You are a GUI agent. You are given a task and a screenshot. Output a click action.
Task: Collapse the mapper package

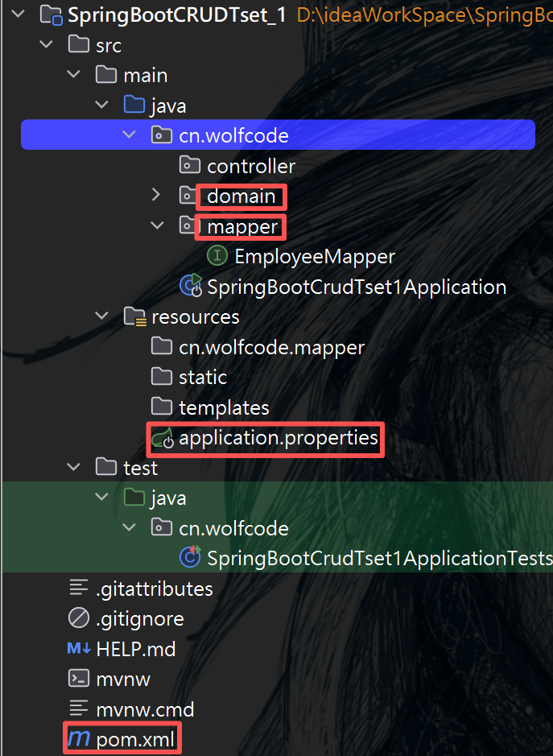coord(156,226)
